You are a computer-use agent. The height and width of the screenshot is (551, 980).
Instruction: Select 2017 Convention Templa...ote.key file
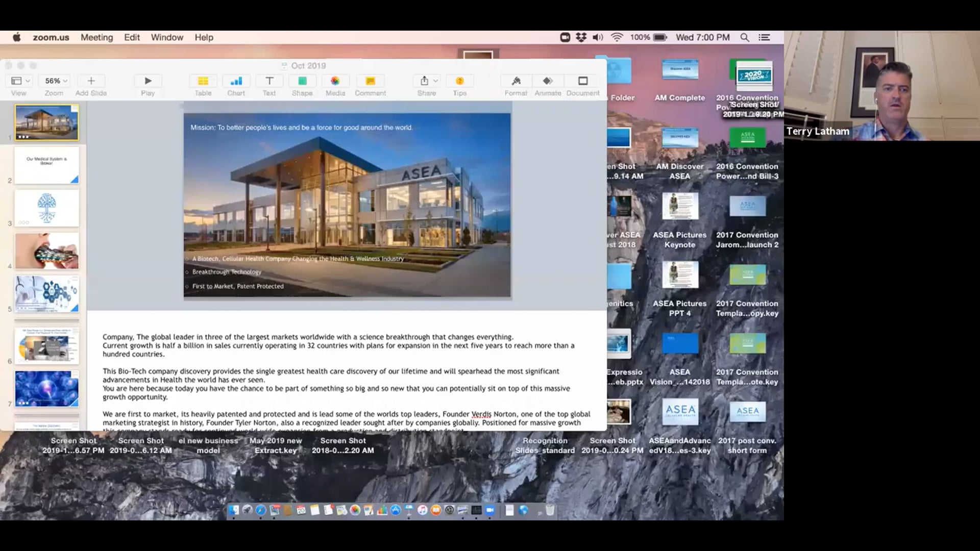click(747, 360)
